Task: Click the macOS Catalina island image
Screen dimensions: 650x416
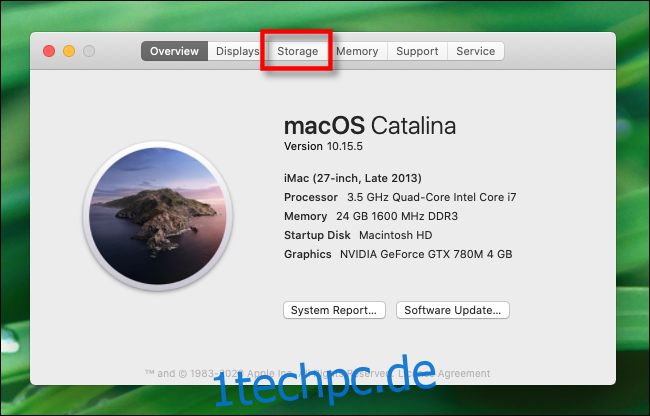Action: (158, 215)
